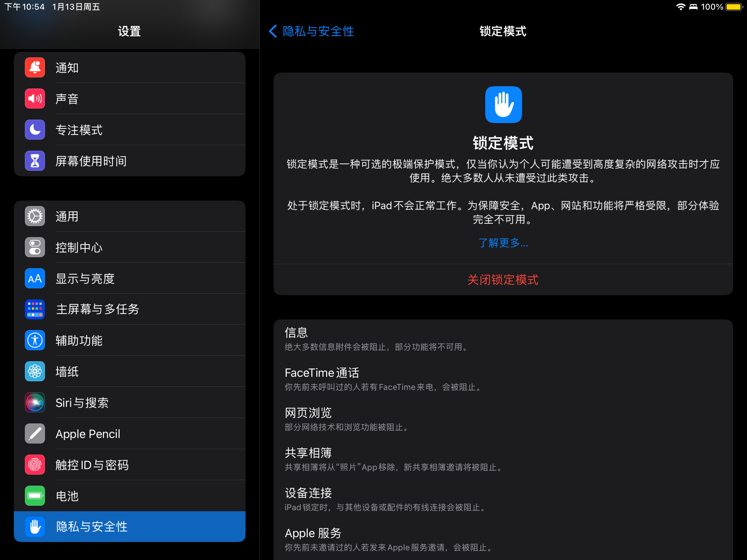Tap 隐私与安全性 back button text
Image resolution: width=747 pixels, height=560 pixels.
318,31
